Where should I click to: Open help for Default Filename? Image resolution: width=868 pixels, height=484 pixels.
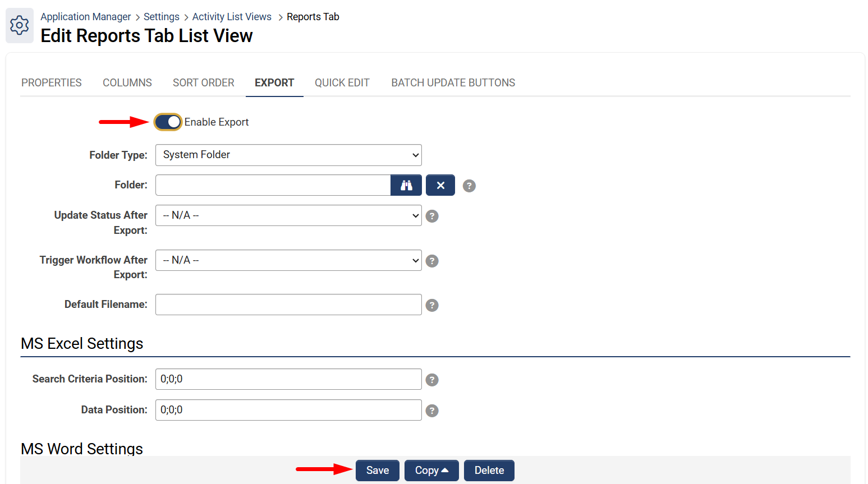point(432,305)
